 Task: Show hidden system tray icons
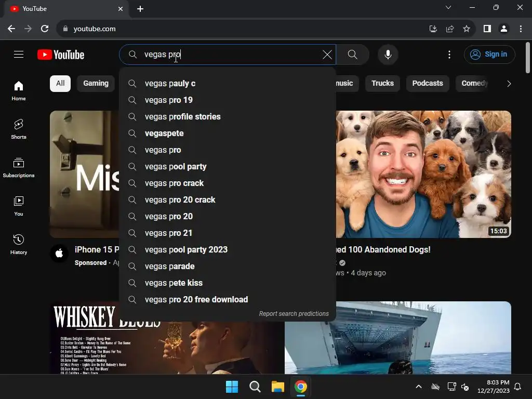(x=419, y=387)
